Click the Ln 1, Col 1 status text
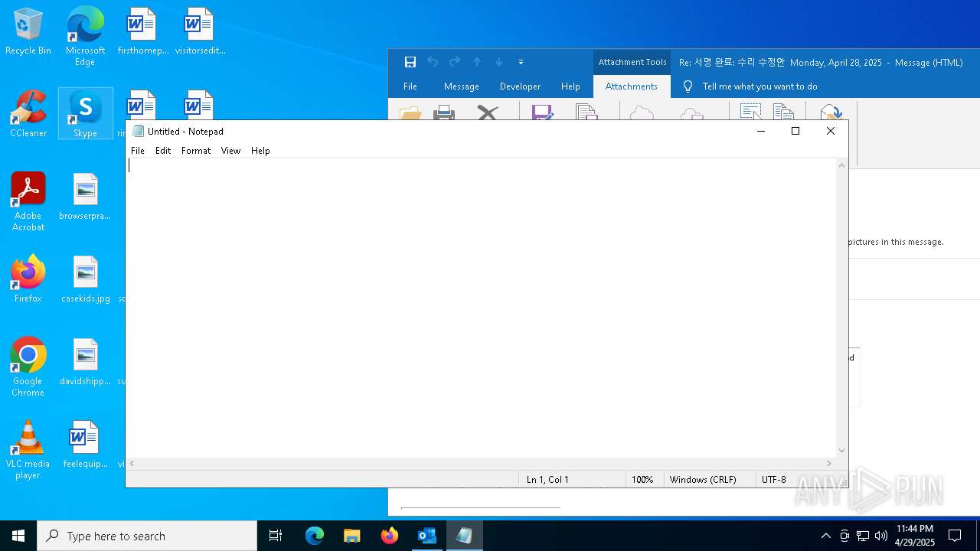This screenshot has width=980, height=551. click(547, 480)
